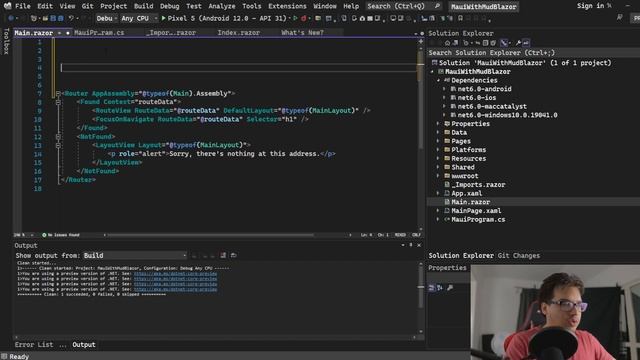Viewport: 640px width, 360px height.
Task: Click Start Without Debugging outline play icon
Action: [x=295, y=18]
